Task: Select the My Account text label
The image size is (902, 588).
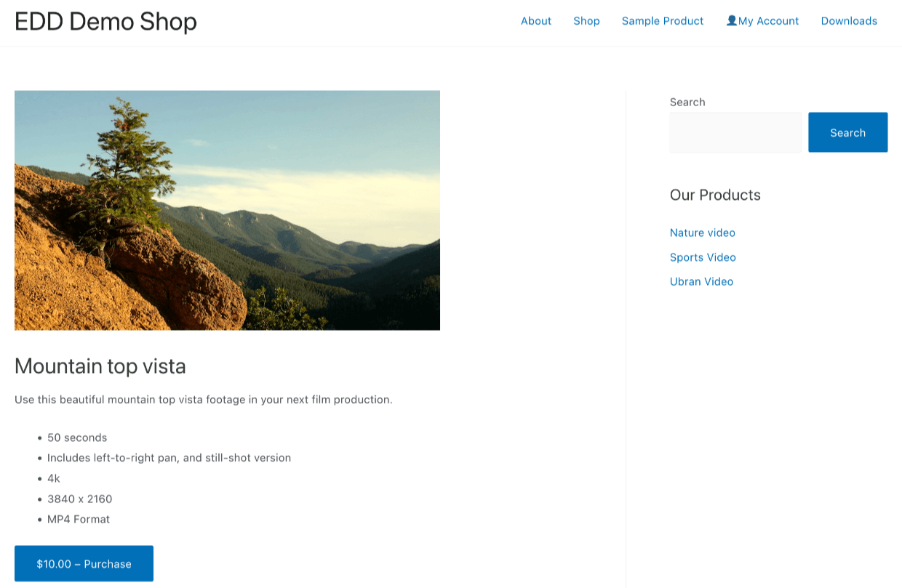Action: pos(769,21)
